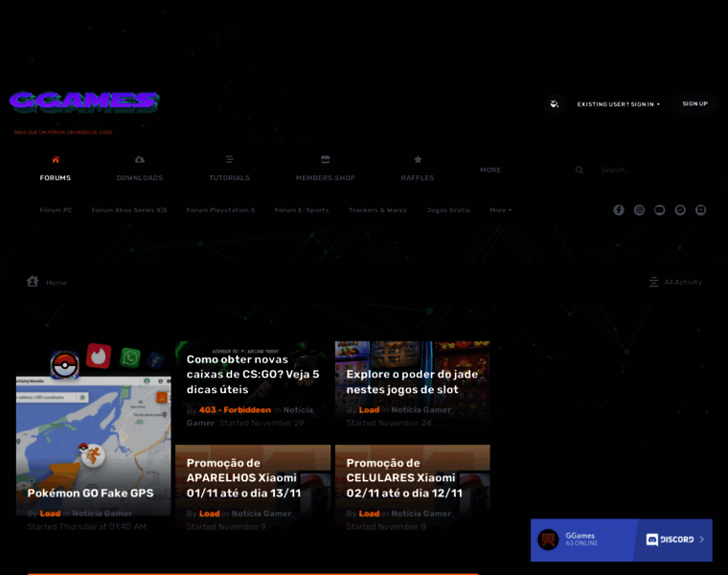The height and width of the screenshot is (575, 728).
Task: Click the site slogan under GGames logo
Action: tap(63, 132)
